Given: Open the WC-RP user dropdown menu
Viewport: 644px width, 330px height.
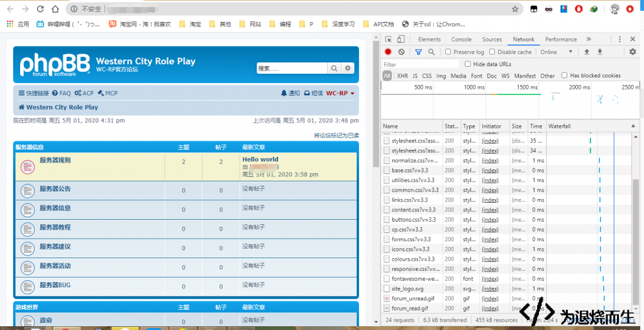Looking at the screenshot, I should (x=340, y=93).
